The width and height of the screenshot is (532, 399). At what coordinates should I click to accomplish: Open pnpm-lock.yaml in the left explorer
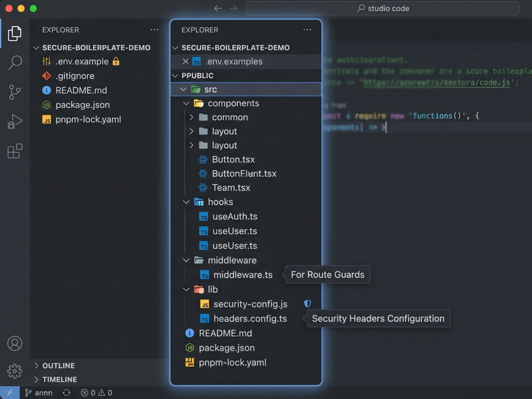point(88,119)
